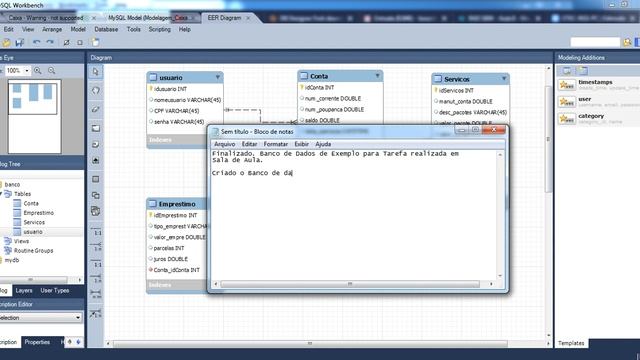The height and width of the screenshot is (360, 640).
Task: Select the Servicos table in tree
Action: 34,222
